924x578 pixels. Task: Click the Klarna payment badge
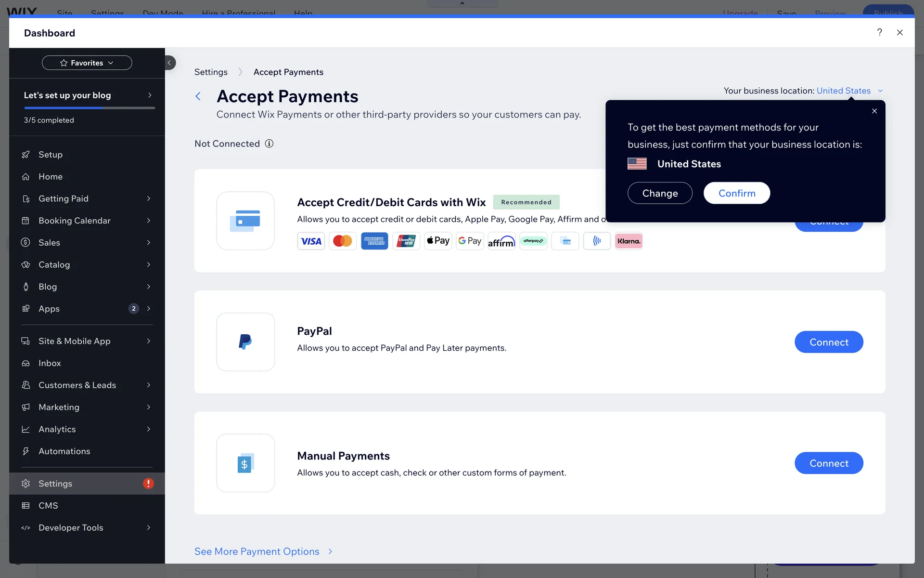click(x=629, y=241)
